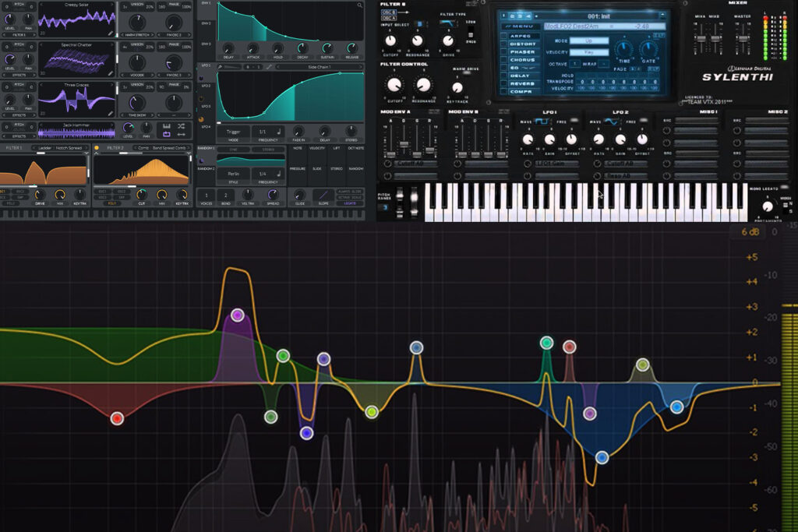This screenshot has height=532, width=798.
Task: Click the bounce arrows icon in the sampler
Action: coord(181,134)
